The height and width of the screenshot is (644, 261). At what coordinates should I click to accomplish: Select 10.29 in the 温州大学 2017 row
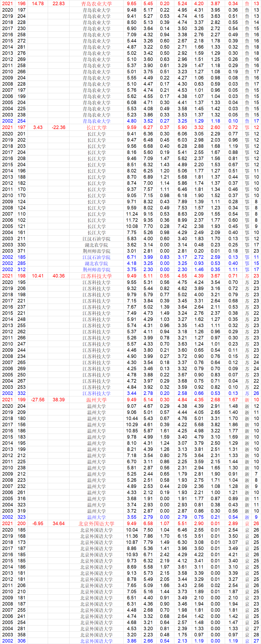(132, 424)
